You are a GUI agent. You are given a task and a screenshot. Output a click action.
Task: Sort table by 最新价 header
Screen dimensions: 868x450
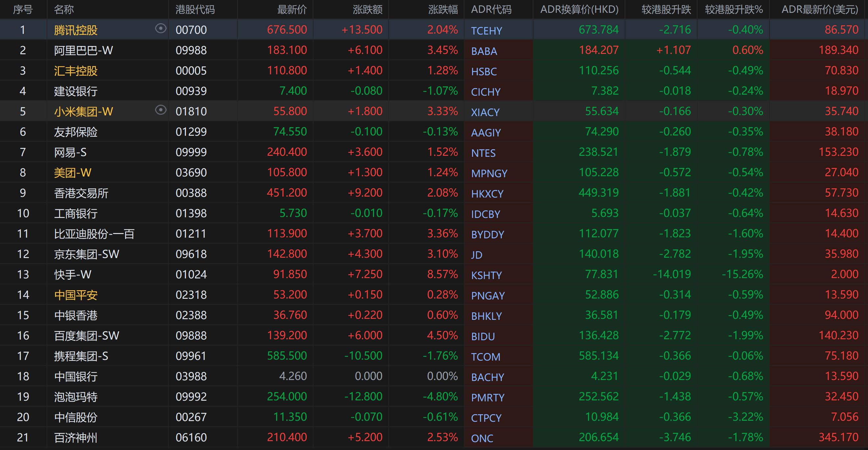click(292, 10)
